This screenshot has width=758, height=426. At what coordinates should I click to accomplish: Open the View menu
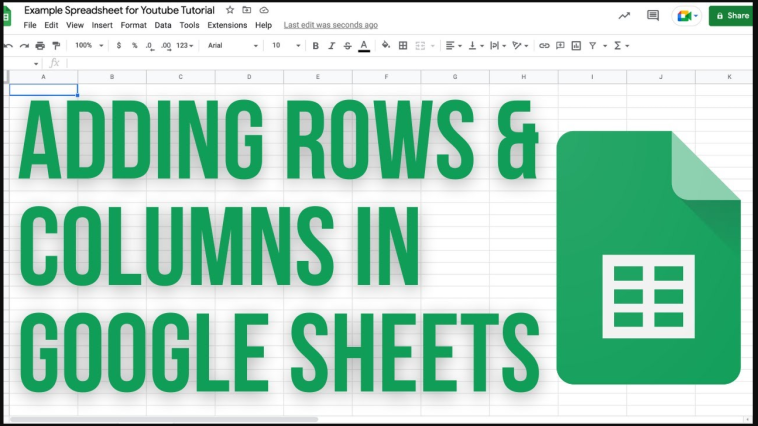tap(75, 25)
